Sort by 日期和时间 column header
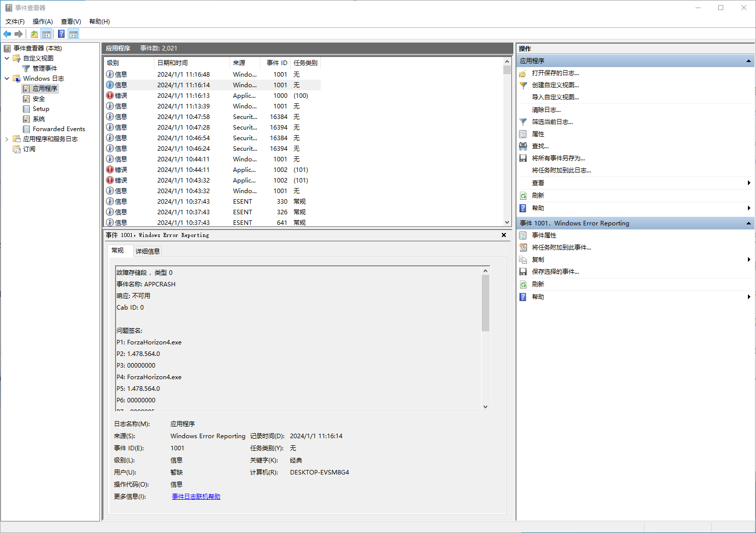This screenshot has width=756, height=533. pos(192,63)
